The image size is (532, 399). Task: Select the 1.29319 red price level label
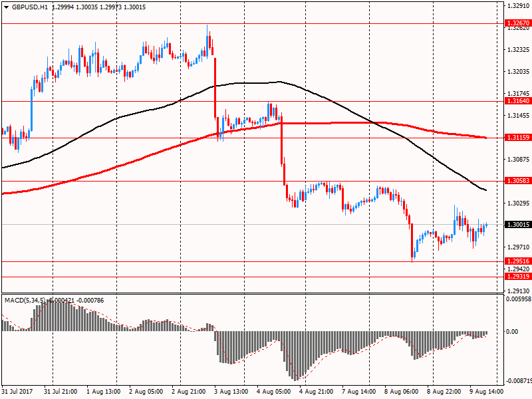tap(518, 276)
